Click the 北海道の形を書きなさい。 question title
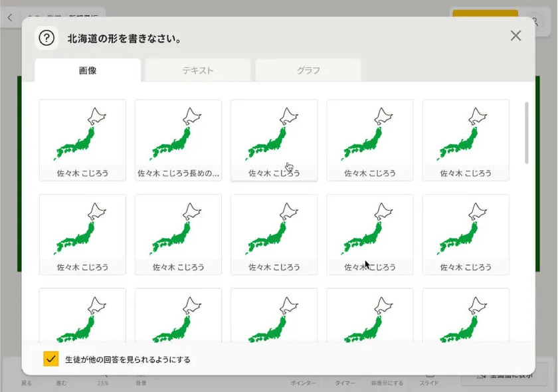The height and width of the screenshot is (392, 558). tap(124, 39)
